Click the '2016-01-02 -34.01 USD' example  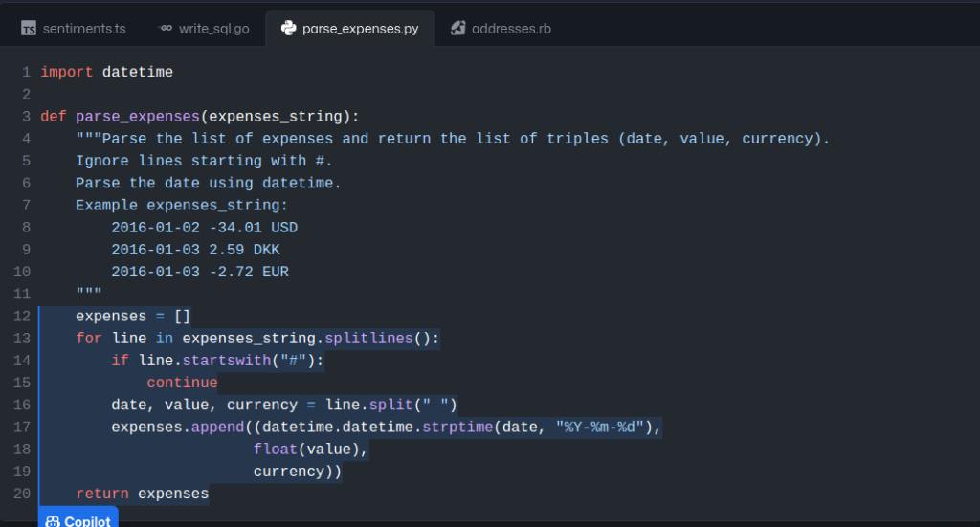(205, 228)
